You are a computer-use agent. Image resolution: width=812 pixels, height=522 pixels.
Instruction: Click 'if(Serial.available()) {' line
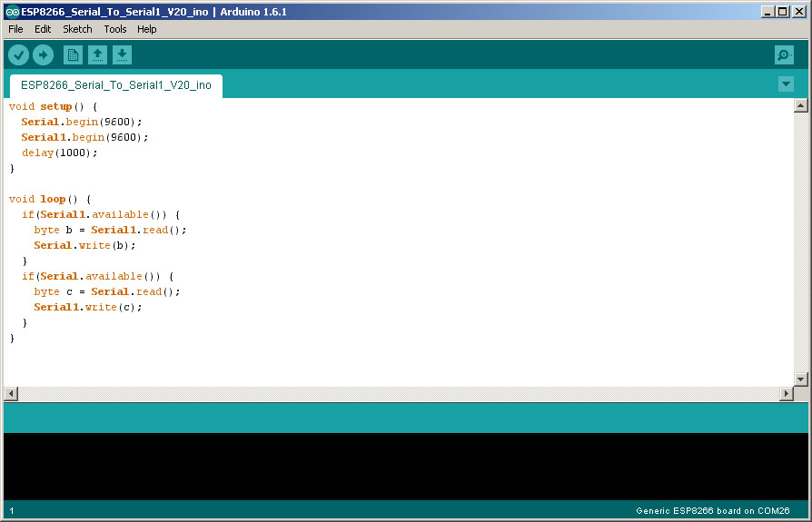pyautogui.click(x=98, y=276)
